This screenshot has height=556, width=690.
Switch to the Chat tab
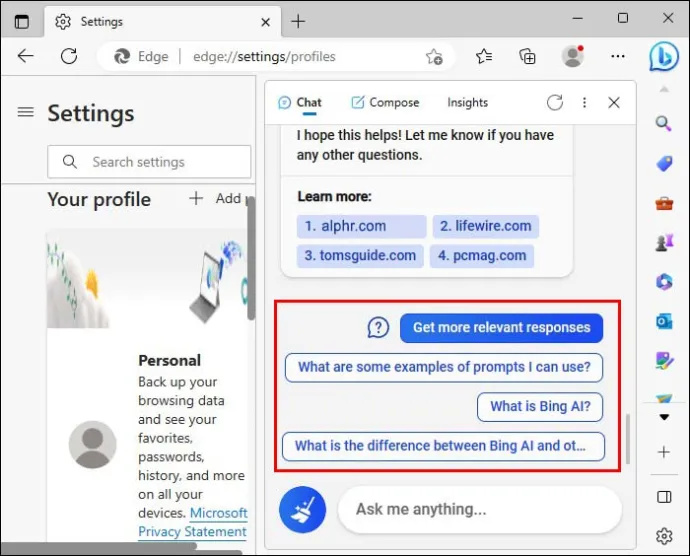point(300,103)
